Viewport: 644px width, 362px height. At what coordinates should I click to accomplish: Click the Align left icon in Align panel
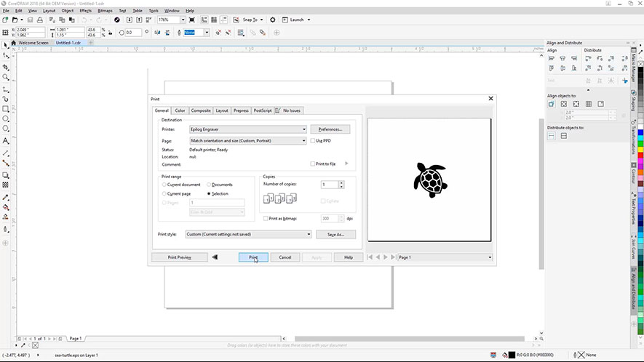click(x=552, y=59)
